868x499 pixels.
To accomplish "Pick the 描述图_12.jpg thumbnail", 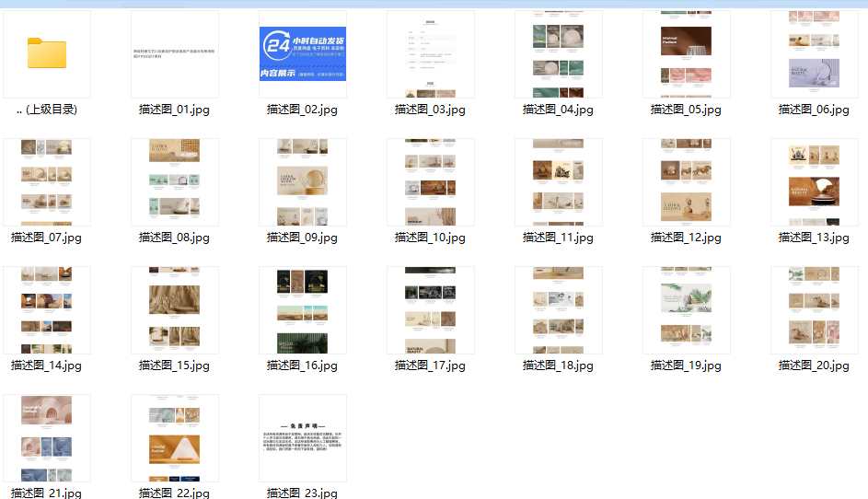I will pos(686,182).
